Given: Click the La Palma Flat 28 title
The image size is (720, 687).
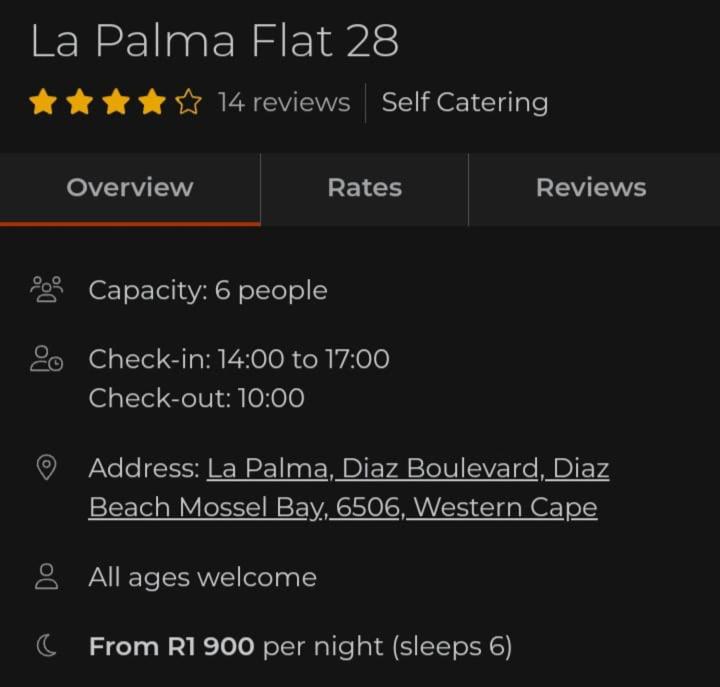Looking at the screenshot, I should [x=215, y=41].
